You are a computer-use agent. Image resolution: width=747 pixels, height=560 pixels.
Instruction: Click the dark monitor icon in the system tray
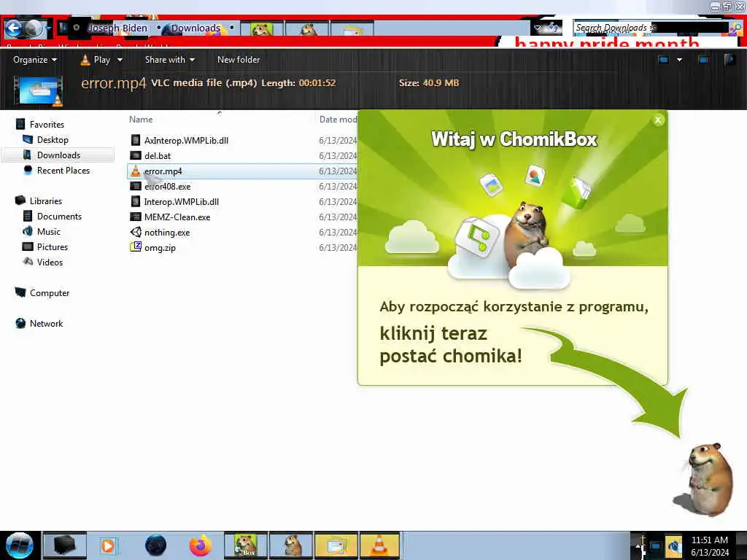tap(656, 546)
